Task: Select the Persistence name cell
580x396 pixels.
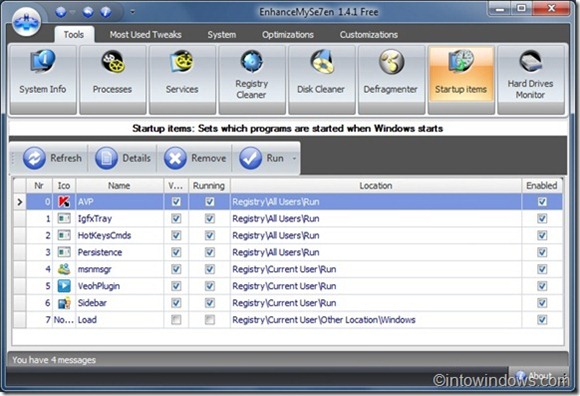Action: coord(119,252)
